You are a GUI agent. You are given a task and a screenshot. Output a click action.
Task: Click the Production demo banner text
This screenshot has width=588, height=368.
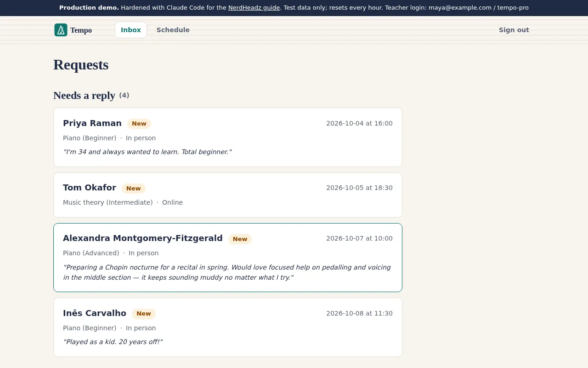294,8
